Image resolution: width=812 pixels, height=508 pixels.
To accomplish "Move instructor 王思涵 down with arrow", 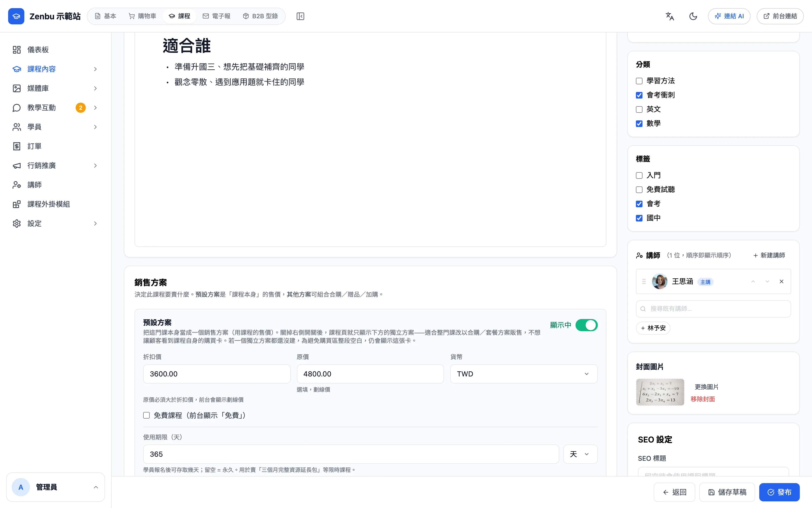I will pyautogui.click(x=767, y=281).
